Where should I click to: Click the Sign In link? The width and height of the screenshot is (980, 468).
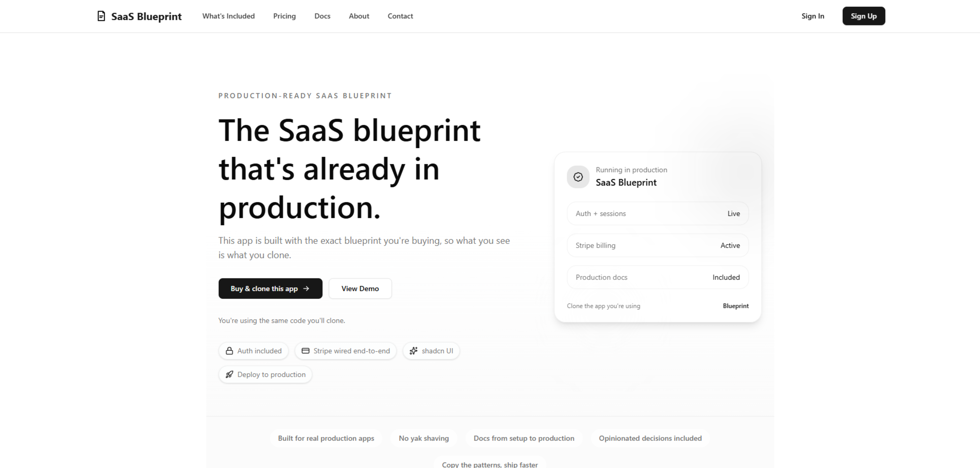813,16
